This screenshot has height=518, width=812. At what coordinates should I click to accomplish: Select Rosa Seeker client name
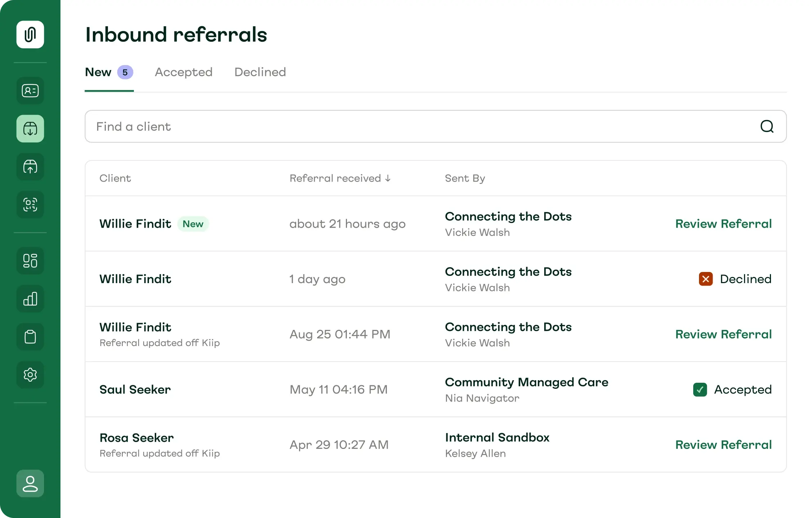[x=136, y=438]
